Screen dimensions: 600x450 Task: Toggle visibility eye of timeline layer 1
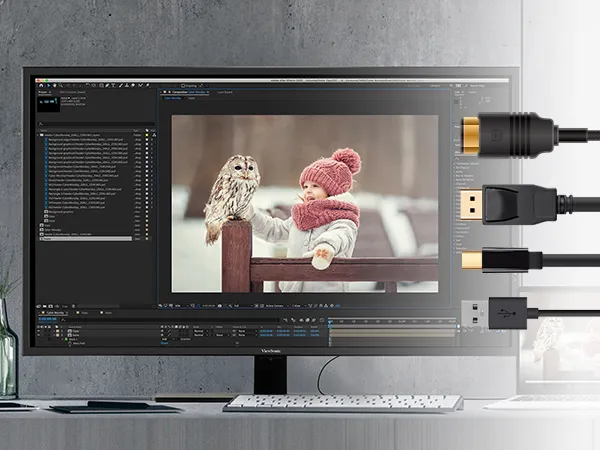[x=39, y=331]
